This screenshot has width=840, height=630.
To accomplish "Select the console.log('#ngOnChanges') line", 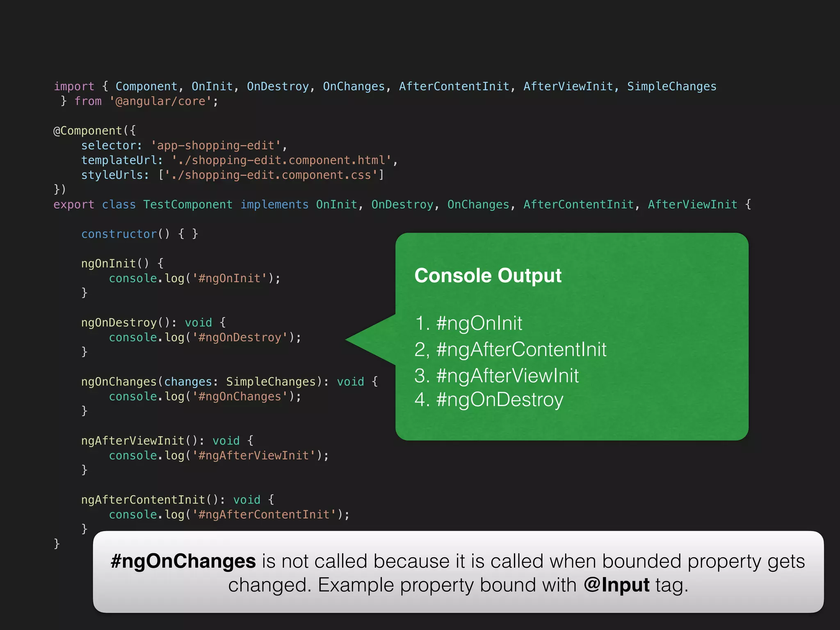I will click(x=205, y=396).
